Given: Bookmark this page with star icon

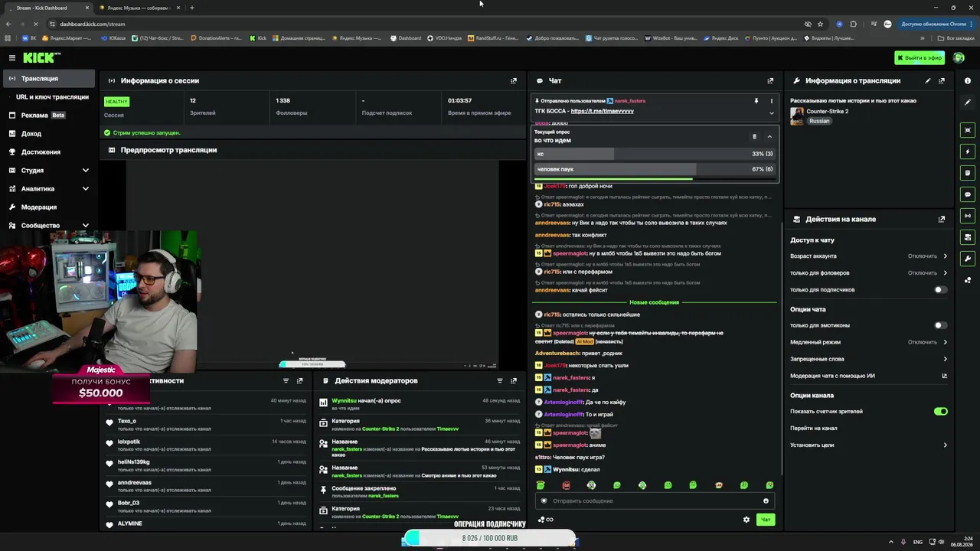Looking at the screenshot, I should 820,24.
